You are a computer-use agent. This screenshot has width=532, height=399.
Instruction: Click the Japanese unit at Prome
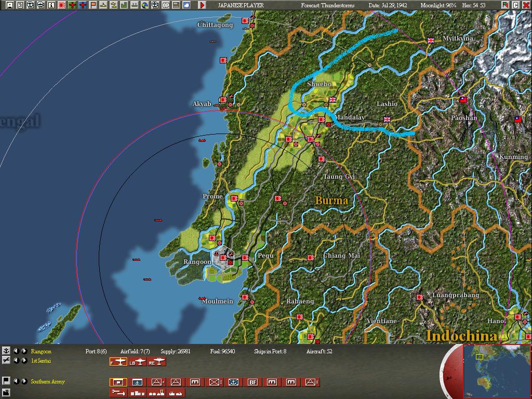click(x=234, y=198)
